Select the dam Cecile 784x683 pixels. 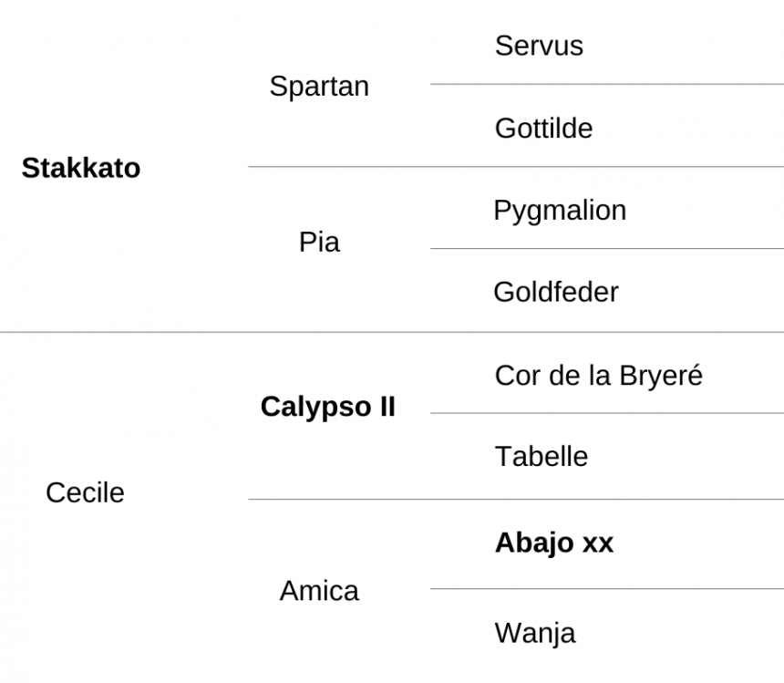click(85, 492)
